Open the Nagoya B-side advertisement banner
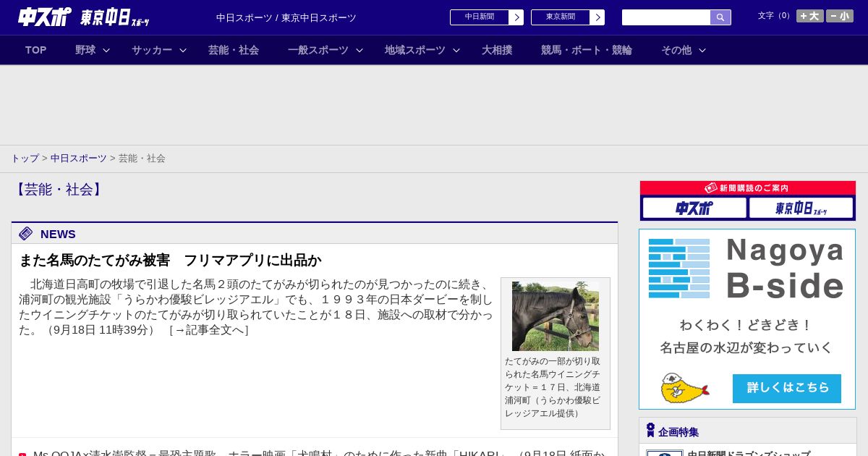868x456 pixels. [747, 319]
